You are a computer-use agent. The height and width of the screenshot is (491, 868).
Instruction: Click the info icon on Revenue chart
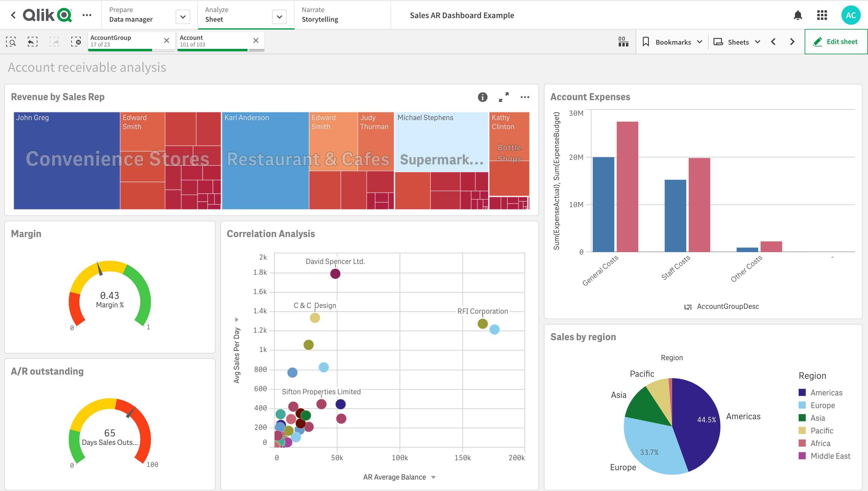click(x=482, y=97)
